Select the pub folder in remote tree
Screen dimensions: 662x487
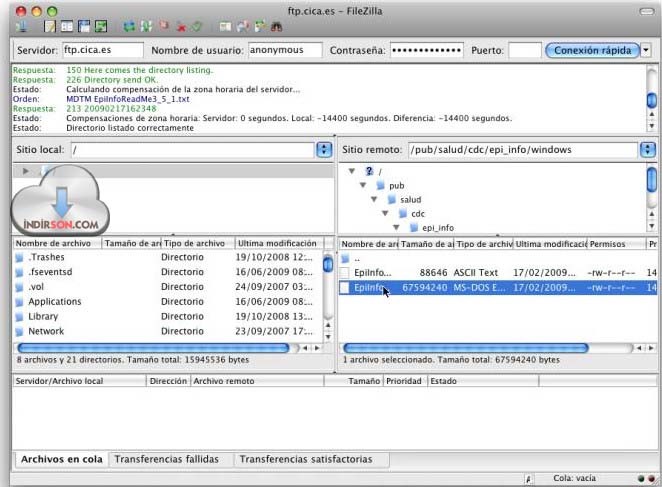point(396,185)
